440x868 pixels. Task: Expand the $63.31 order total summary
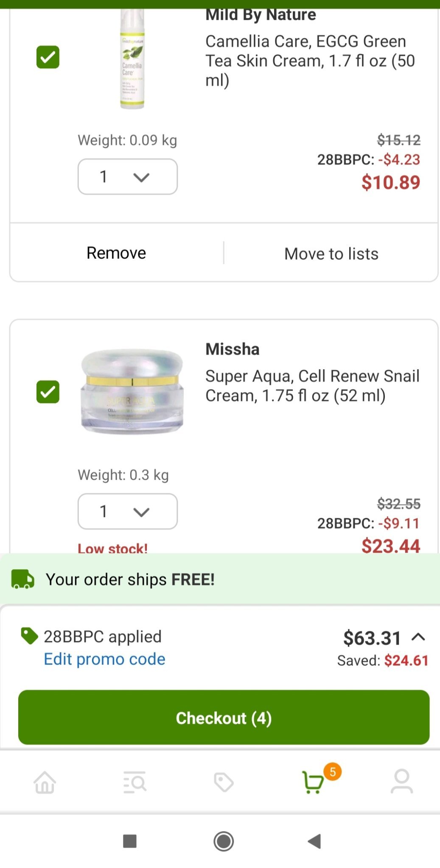coord(418,637)
